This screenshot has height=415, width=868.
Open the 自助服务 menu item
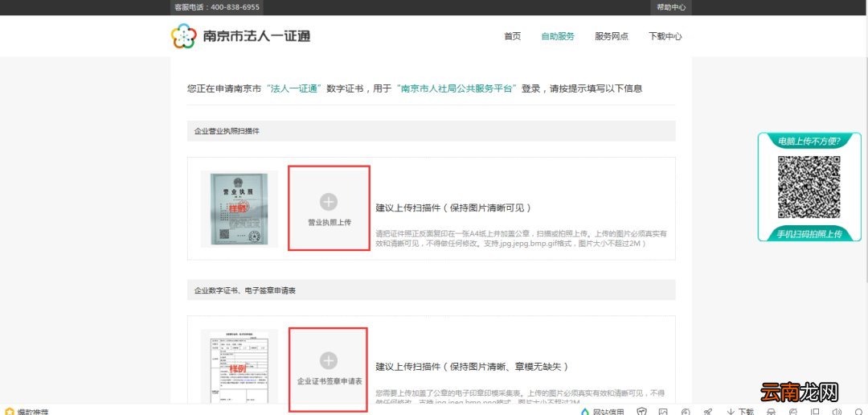(558, 36)
